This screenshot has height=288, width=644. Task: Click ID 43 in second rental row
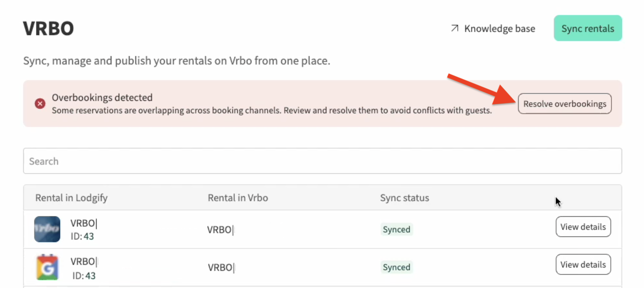(83, 275)
